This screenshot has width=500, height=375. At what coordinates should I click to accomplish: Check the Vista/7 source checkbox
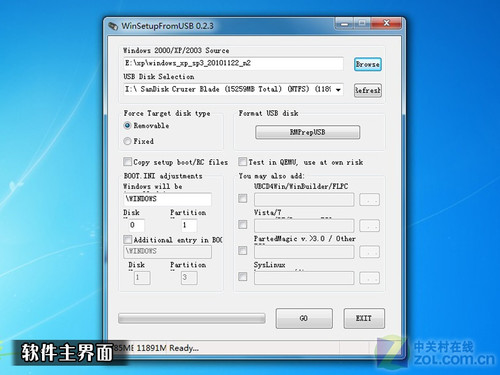(x=243, y=225)
